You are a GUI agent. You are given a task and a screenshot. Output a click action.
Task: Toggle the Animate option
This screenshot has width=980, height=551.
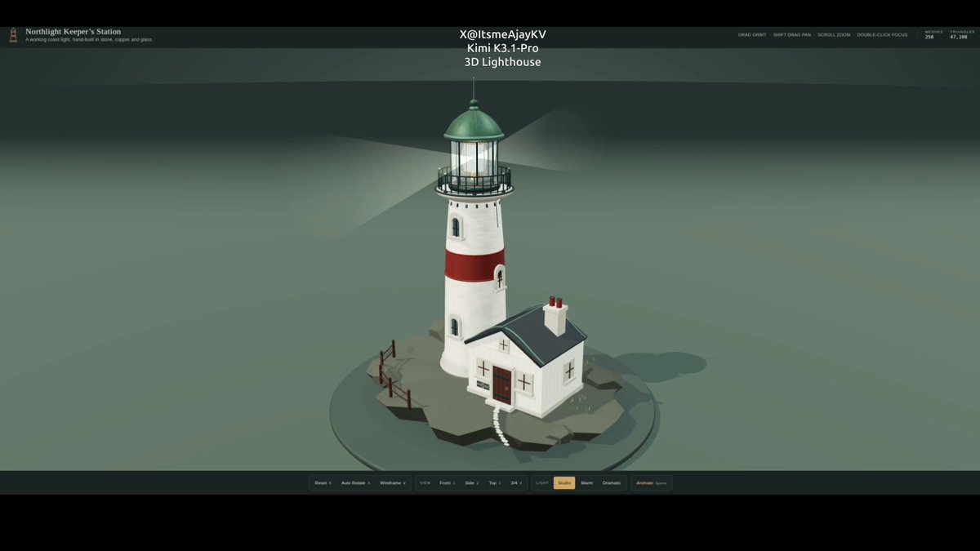651,483
